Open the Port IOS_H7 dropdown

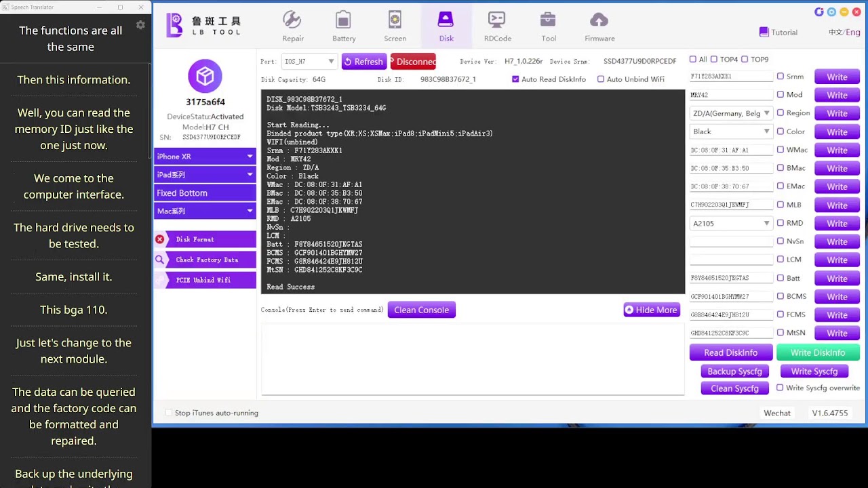click(309, 61)
